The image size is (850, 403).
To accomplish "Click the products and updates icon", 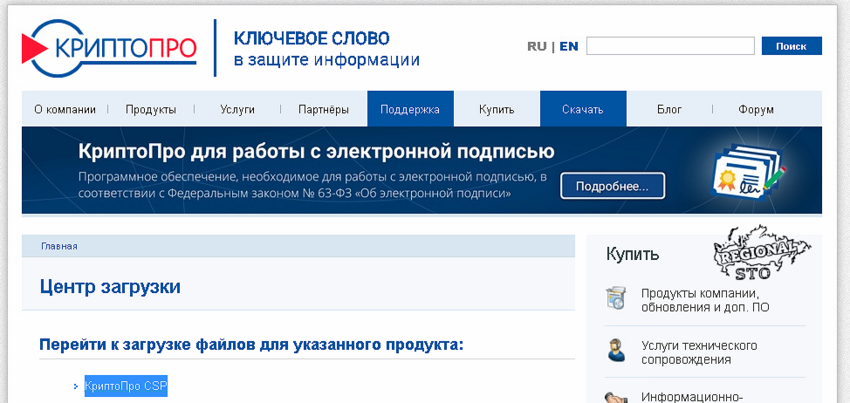I will (x=616, y=299).
